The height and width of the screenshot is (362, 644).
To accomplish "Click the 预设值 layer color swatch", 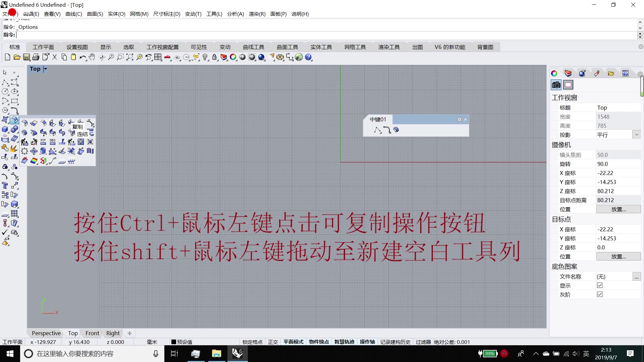I will coord(173,342).
